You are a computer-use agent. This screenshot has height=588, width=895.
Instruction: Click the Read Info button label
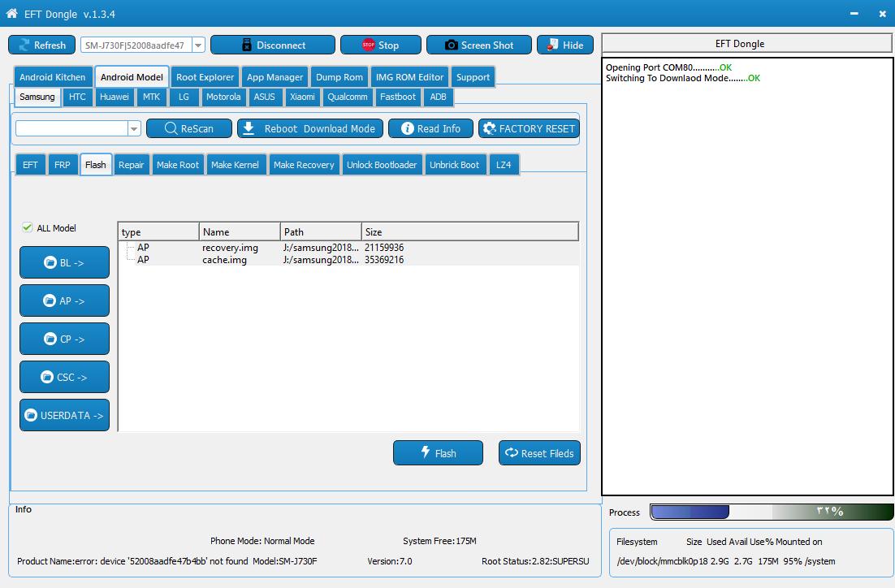tap(439, 129)
